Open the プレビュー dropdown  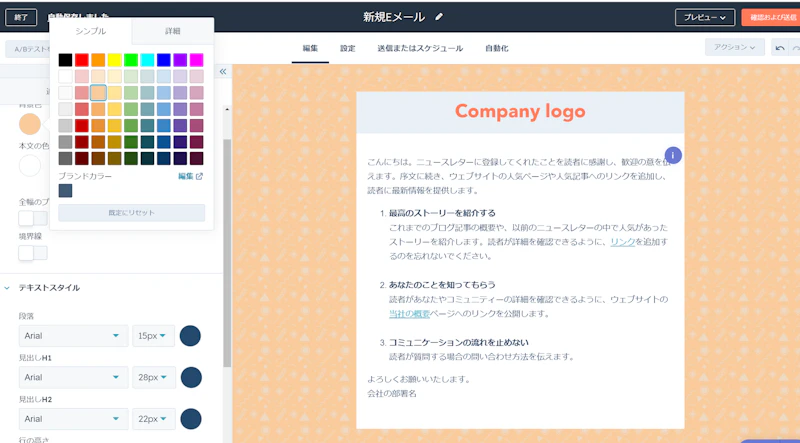click(705, 17)
